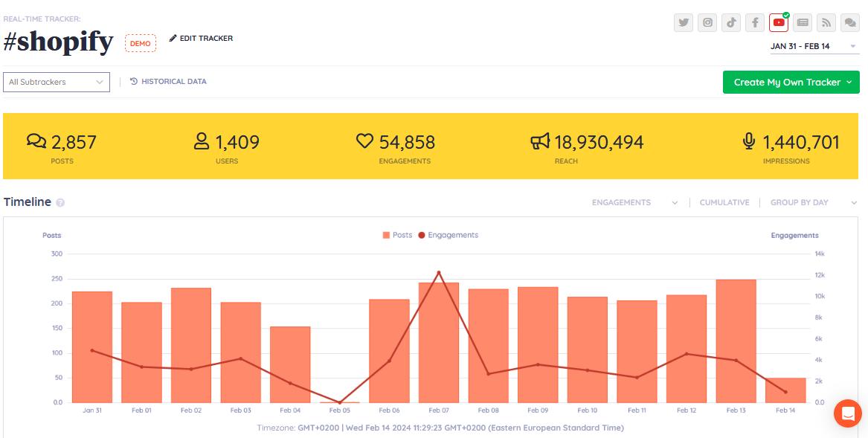Select the forums chat bubbles icon
This screenshot has height=438, width=868.
pyautogui.click(x=849, y=23)
